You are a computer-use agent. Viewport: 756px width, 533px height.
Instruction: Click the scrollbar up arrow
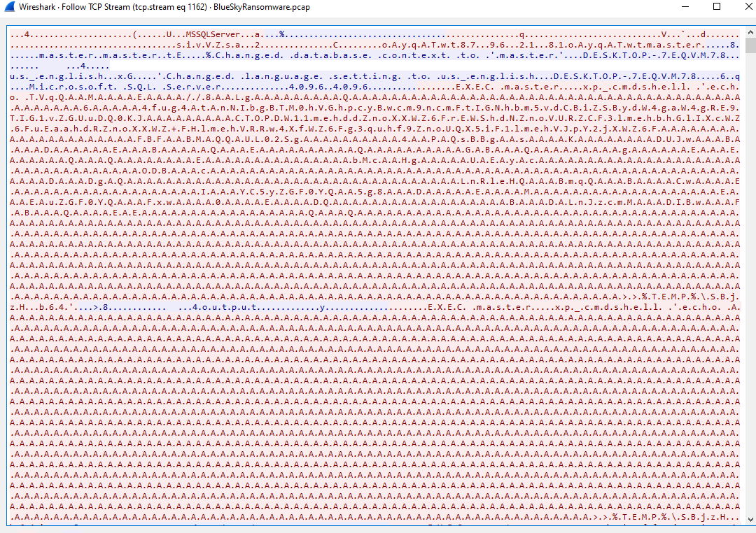click(750, 32)
